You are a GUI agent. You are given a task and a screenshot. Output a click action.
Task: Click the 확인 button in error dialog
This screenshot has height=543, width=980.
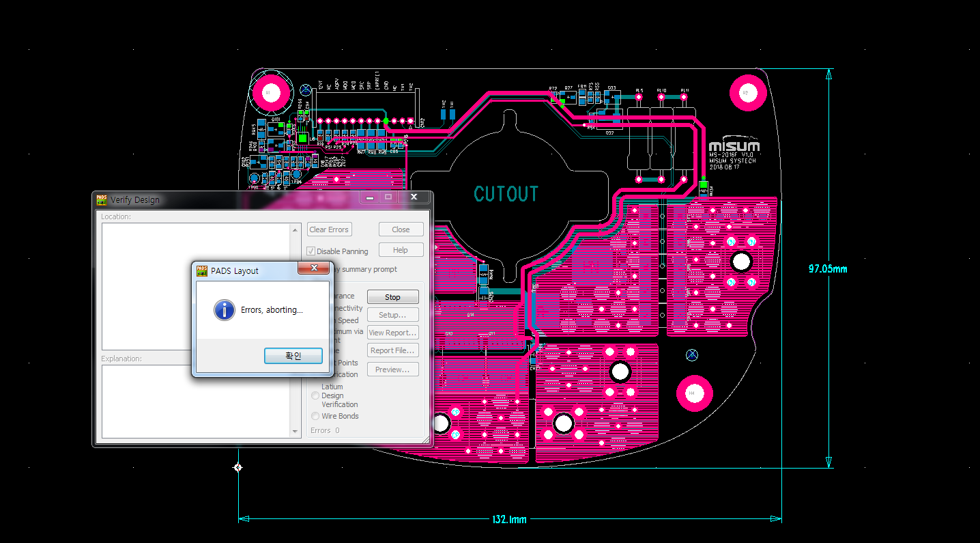(x=293, y=356)
